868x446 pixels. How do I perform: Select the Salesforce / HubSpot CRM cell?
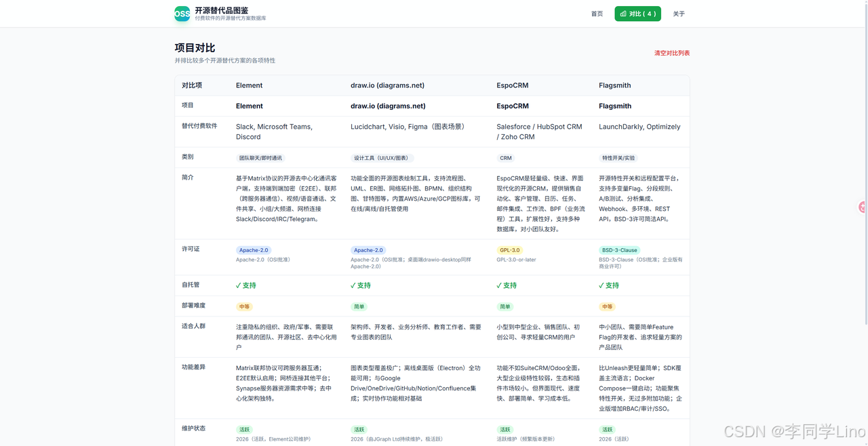(x=539, y=131)
